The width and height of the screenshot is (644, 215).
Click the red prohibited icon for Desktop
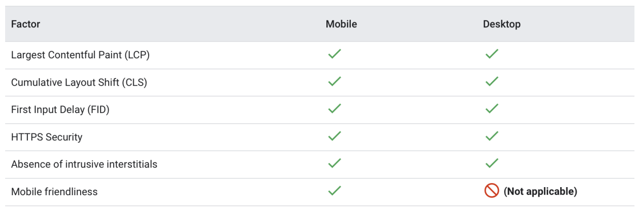click(491, 191)
